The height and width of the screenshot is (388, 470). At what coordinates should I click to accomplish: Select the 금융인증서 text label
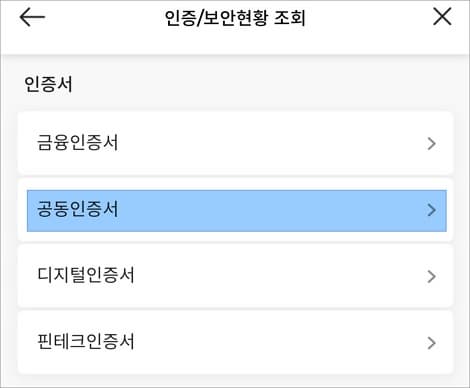pos(77,143)
